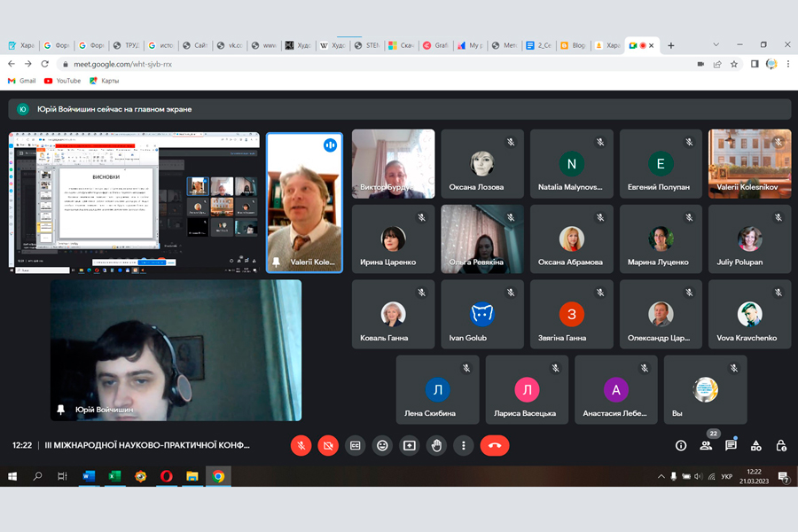Leave the call with the red hang-up button

pyautogui.click(x=495, y=445)
